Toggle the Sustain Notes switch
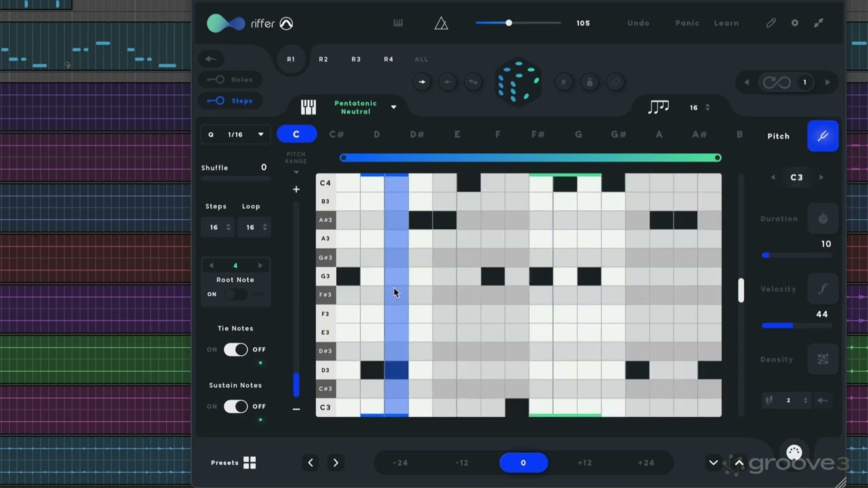The height and width of the screenshot is (488, 868). (235, 406)
